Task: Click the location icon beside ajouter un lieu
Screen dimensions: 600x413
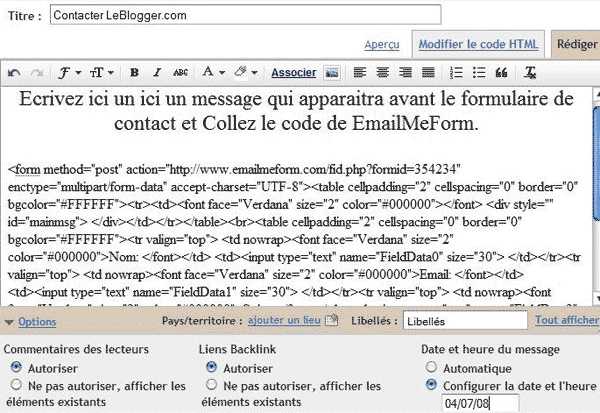Action: tap(331, 320)
